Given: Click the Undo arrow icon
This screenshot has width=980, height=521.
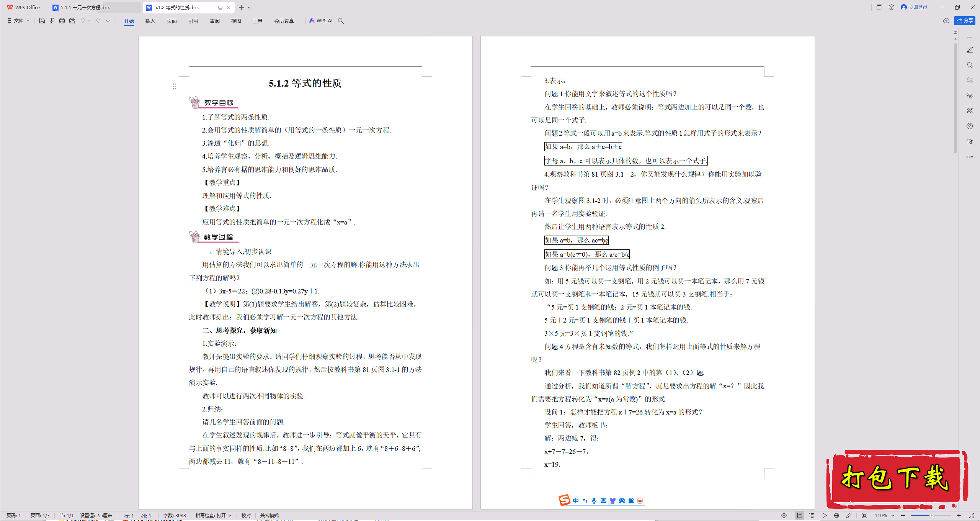Looking at the screenshot, I should pyautogui.click(x=82, y=21).
